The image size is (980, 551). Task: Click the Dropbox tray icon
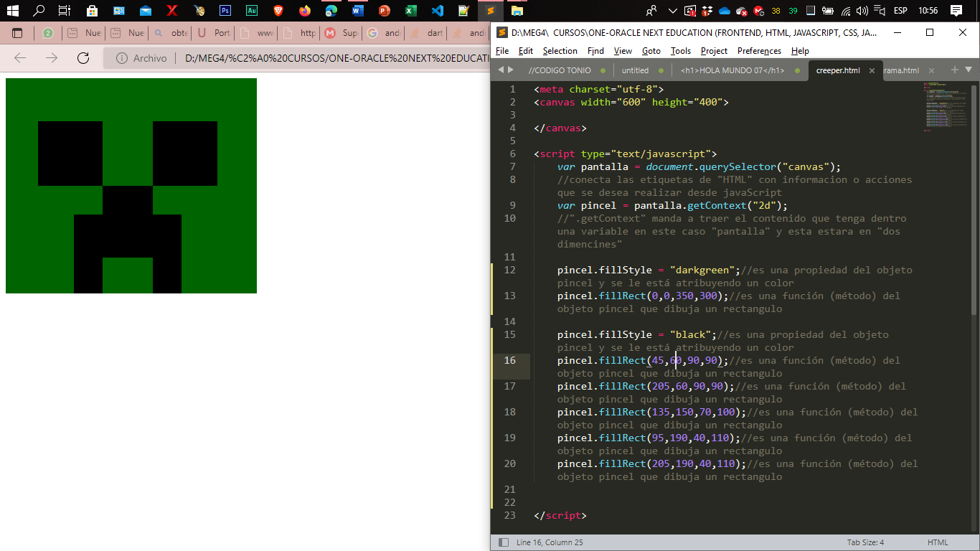[707, 11]
